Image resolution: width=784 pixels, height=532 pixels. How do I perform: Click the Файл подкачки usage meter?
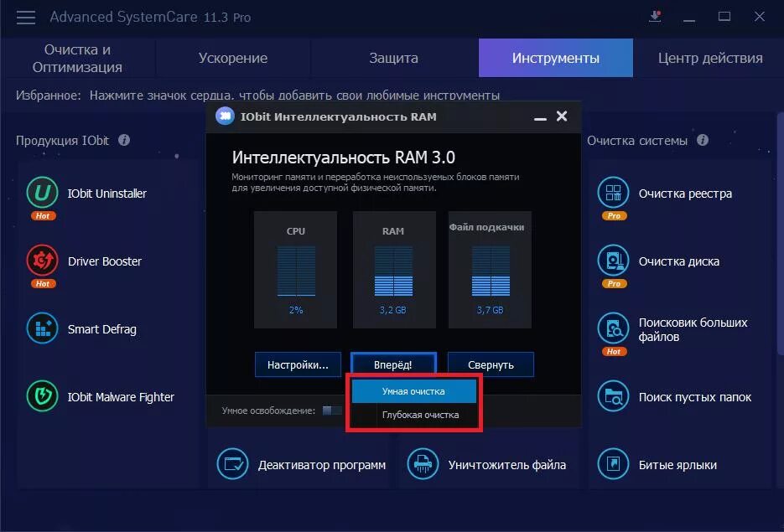point(490,270)
